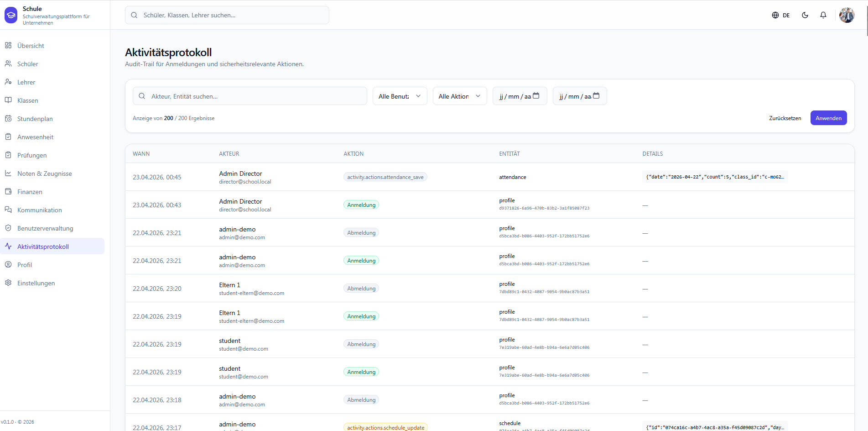Open the user avatar menu

[847, 15]
